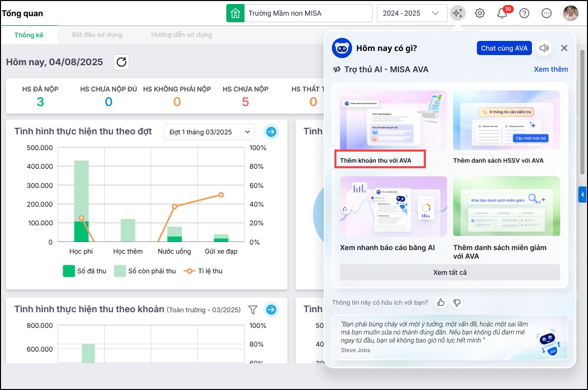The width and height of the screenshot is (588, 390).
Task: Open the help question mark icon
Action: [524, 14]
